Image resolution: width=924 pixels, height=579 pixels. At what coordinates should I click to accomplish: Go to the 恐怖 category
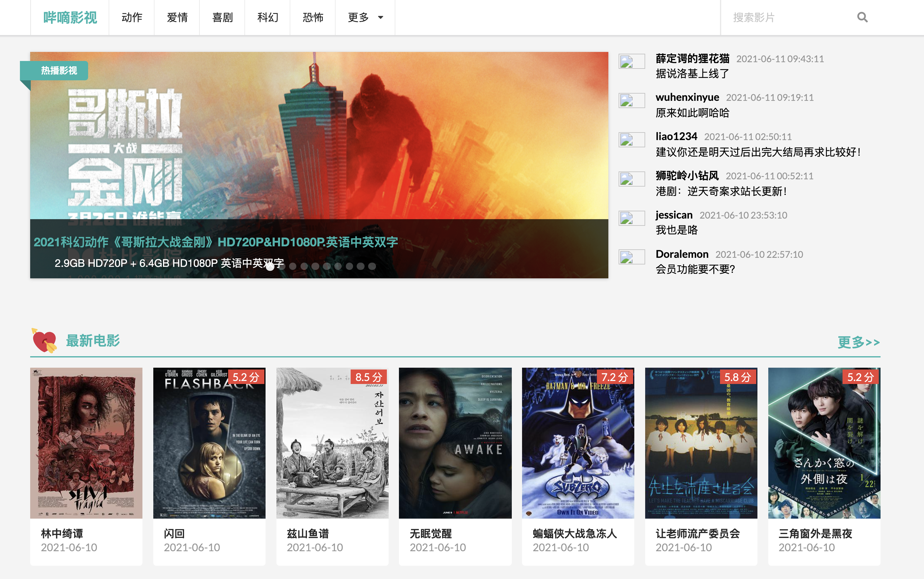point(313,17)
